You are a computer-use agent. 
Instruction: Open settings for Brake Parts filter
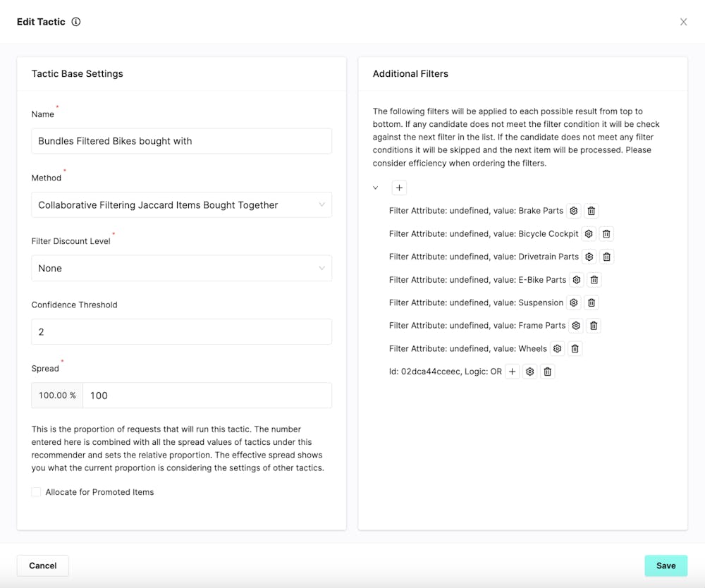click(574, 211)
